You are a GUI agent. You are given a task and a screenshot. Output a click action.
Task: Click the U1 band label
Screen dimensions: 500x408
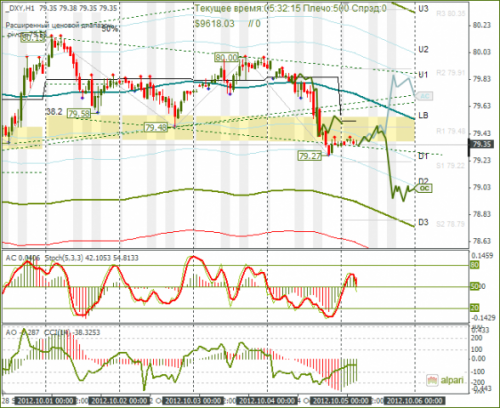tap(423, 75)
